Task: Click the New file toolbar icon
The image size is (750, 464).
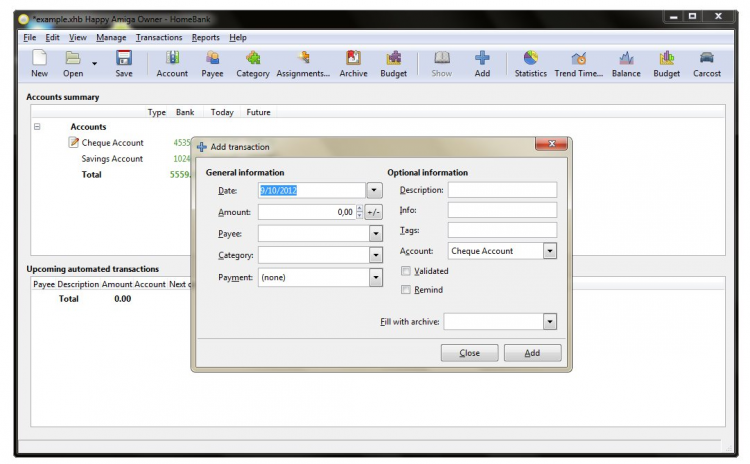Action: coord(39,58)
